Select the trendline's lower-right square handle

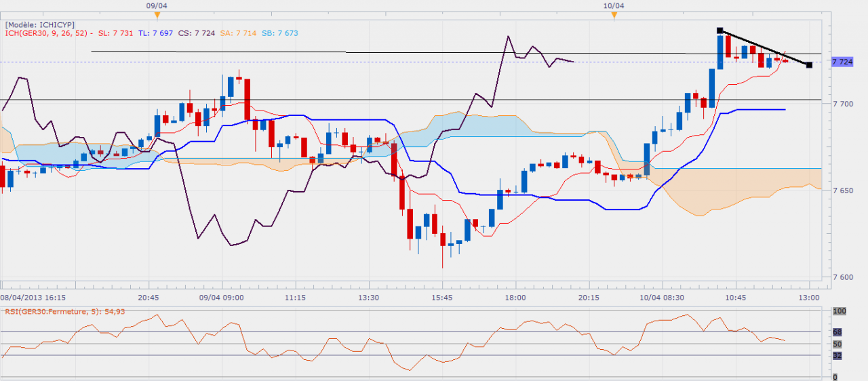coord(809,64)
